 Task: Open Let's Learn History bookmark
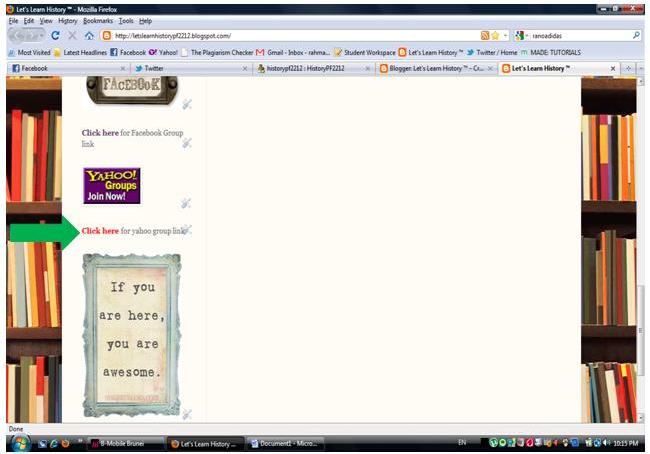[x=431, y=53]
